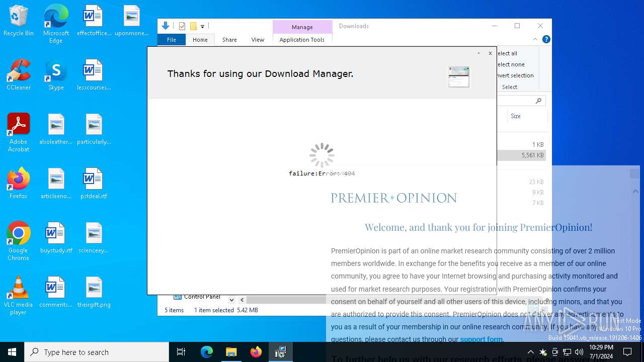The image size is (644, 362).
Task: Click the installer thumbnail in Download Manager
Action: point(459,76)
